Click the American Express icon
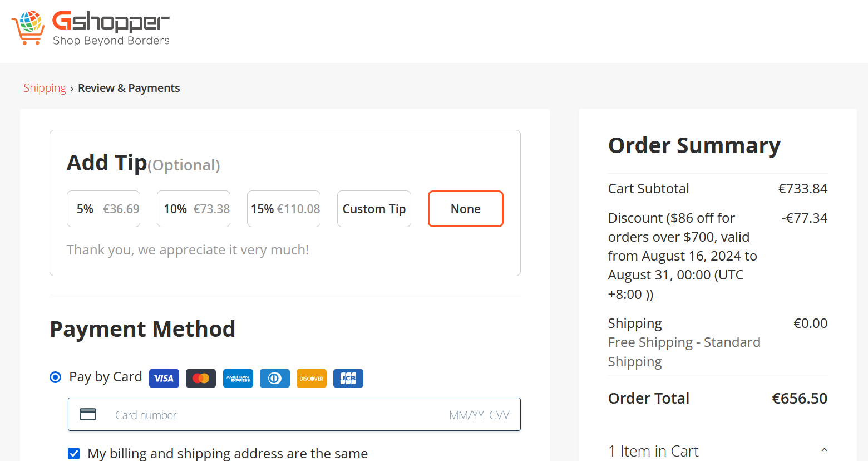This screenshot has height=461, width=868. click(238, 379)
